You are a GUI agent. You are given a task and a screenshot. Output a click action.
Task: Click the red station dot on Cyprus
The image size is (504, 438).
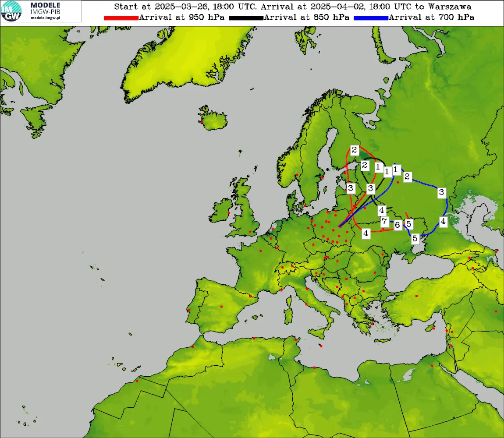click(433, 328)
